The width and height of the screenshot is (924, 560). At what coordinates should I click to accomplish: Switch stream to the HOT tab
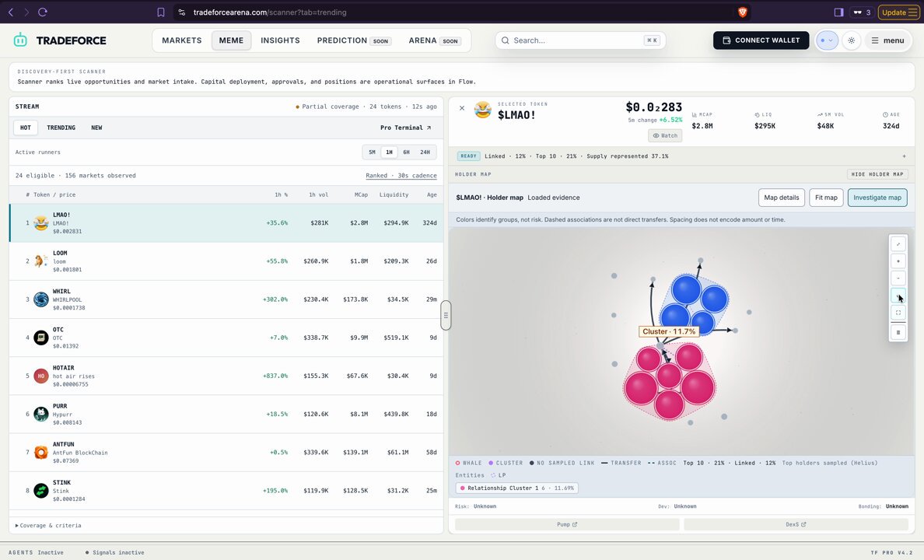26,128
